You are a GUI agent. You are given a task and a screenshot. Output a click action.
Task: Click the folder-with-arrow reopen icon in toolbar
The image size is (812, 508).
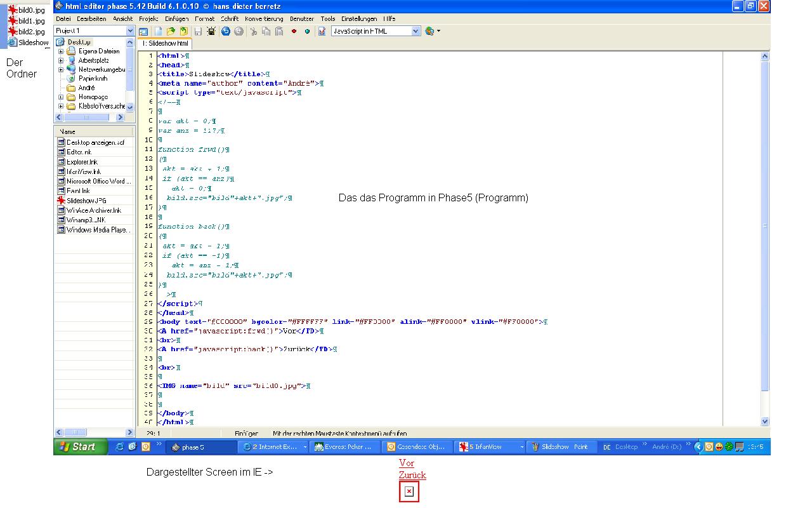(x=184, y=31)
